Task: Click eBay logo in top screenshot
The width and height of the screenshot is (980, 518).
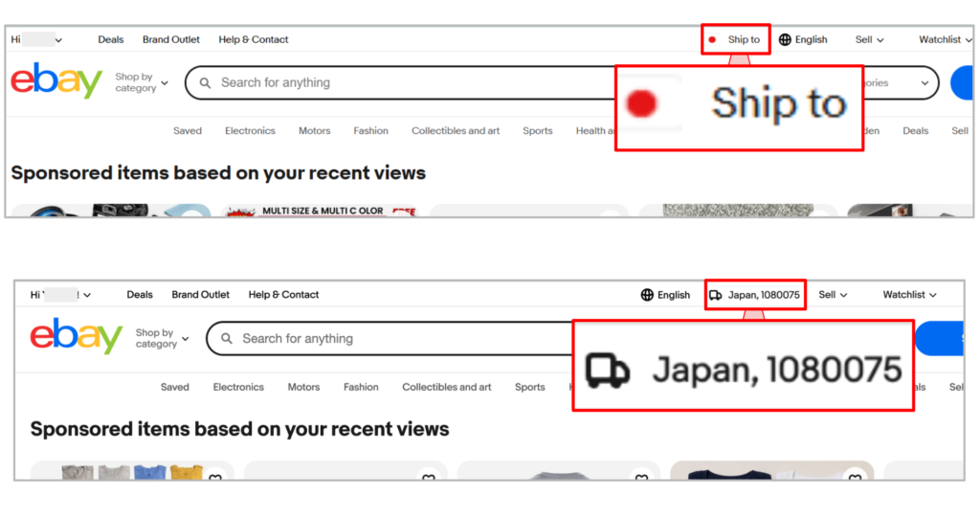Action: 56,80
